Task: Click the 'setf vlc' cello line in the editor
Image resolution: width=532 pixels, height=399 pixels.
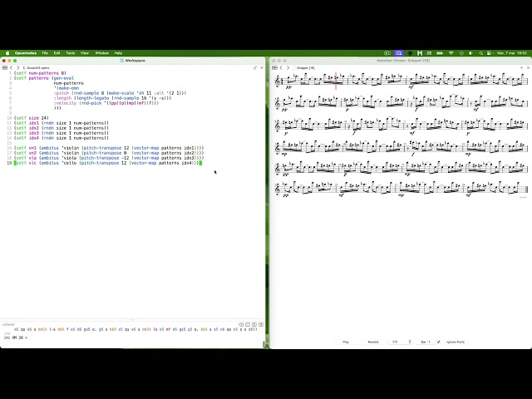Action: point(108,163)
